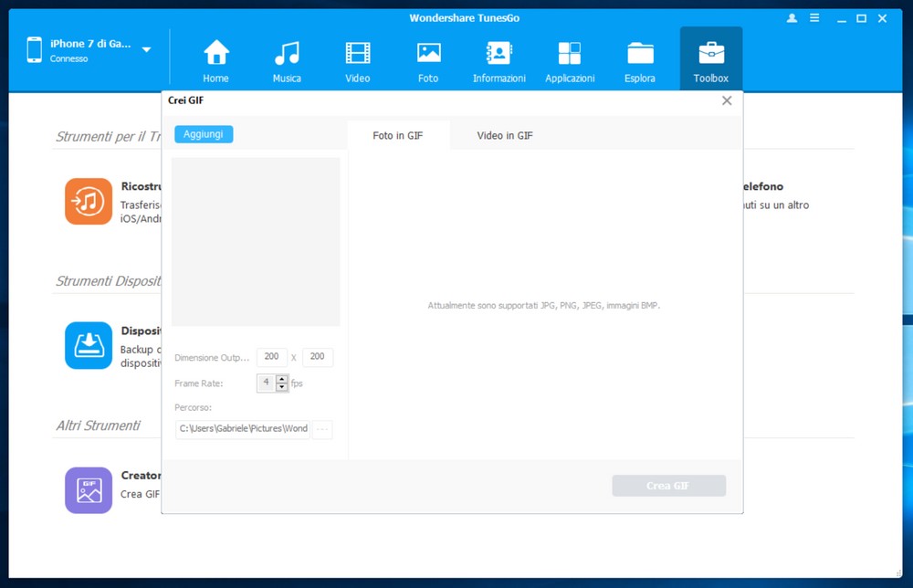913x588 pixels.
Task: Switch to the Video in GIF tab
Action: (x=505, y=136)
